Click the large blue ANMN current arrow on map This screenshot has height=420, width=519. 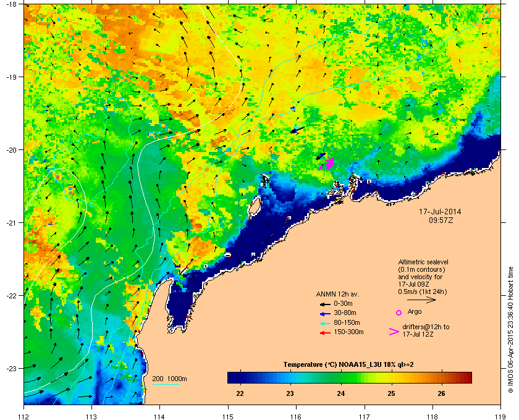(297, 130)
